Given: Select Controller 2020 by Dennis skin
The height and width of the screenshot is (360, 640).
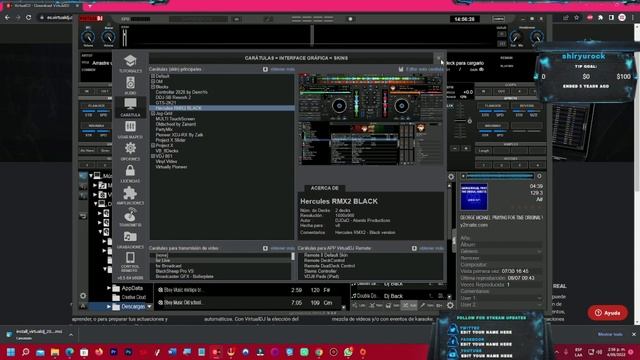Looking at the screenshot, I should click(x=181, y=92).
